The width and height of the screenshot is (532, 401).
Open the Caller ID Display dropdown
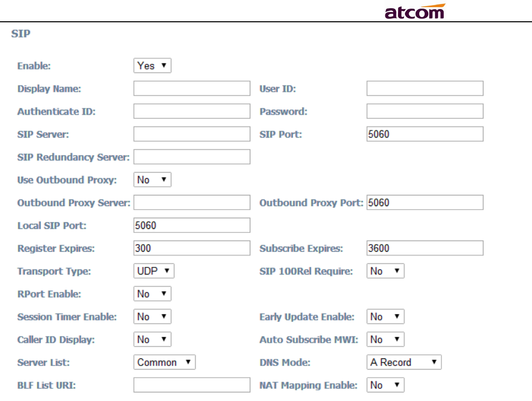coord(152,339)
